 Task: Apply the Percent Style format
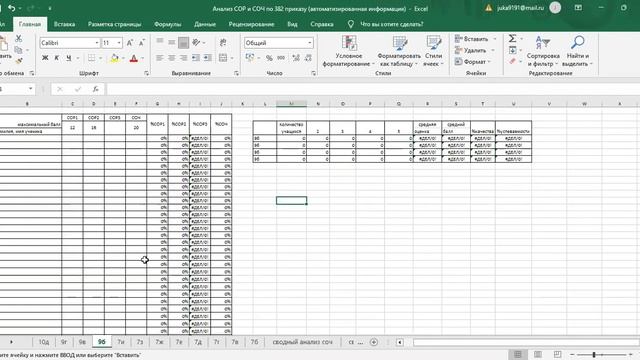(x=269, y=58)
